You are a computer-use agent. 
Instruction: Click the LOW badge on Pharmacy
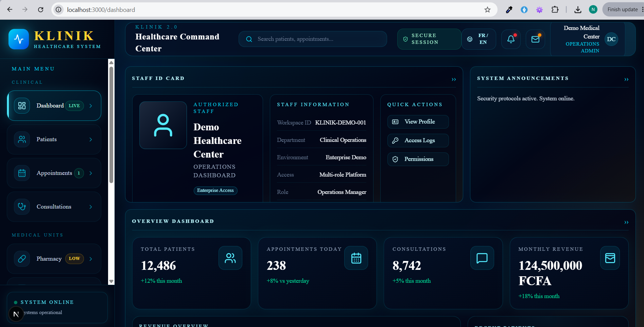tap(74, 259)
